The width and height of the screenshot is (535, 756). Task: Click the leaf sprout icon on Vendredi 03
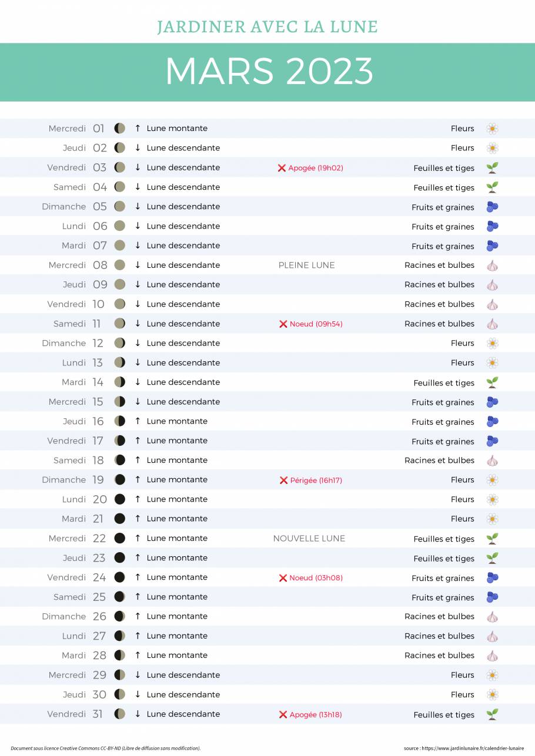[492, 167]
